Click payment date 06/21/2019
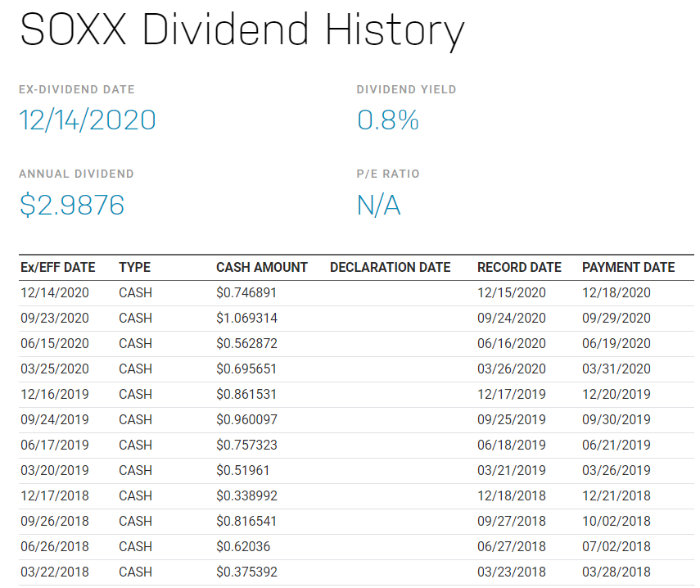700x588 pixels. [616, 446]
